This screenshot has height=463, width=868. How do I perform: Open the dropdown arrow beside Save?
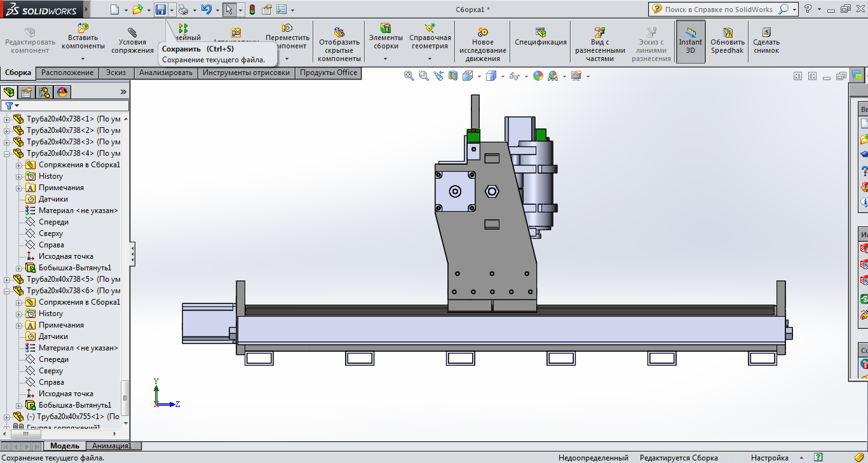[x=171, y=10]
